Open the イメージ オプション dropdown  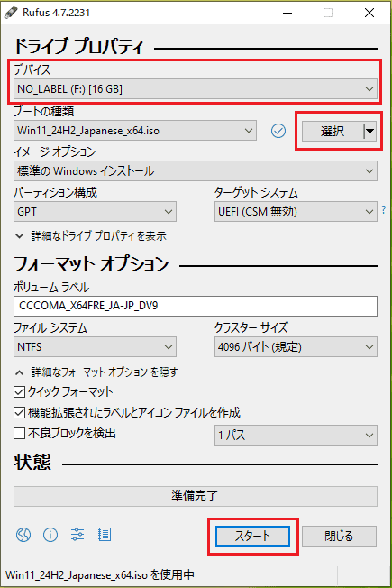[x=196, y=171]
